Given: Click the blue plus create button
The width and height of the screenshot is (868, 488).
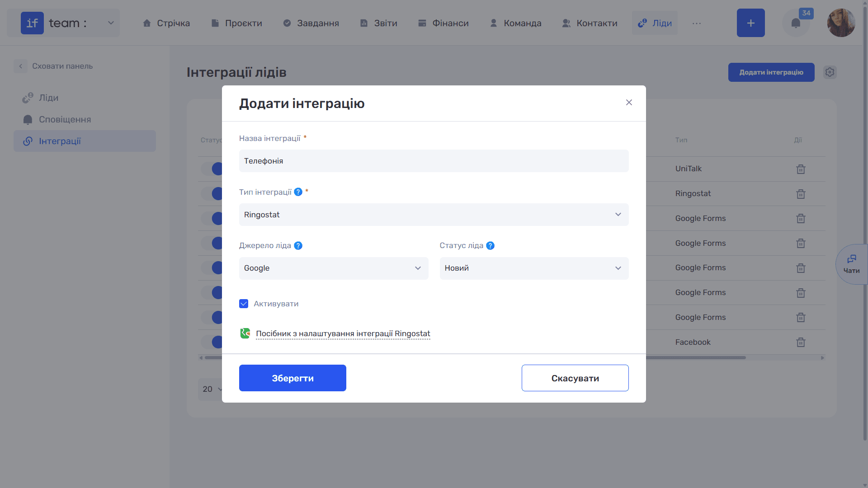Looking at the screenshot, I should (x=750, y=23).
